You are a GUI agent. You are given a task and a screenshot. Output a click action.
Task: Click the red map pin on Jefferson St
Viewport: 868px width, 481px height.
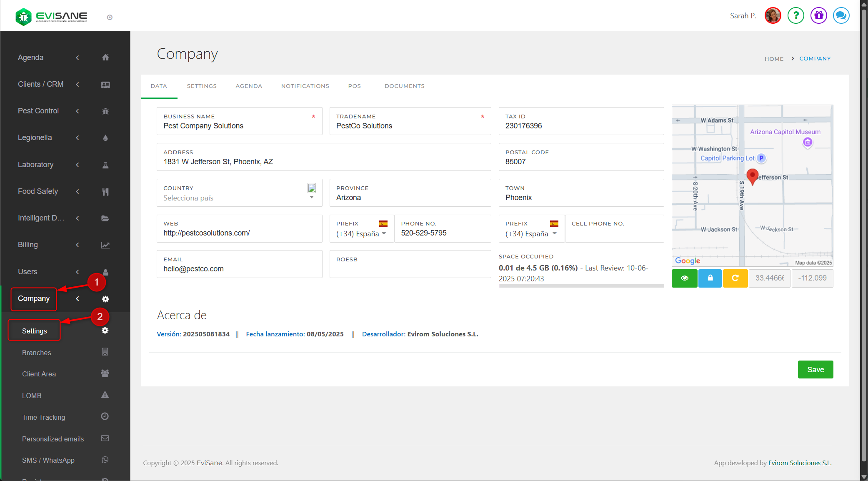(x=752, y=176)
